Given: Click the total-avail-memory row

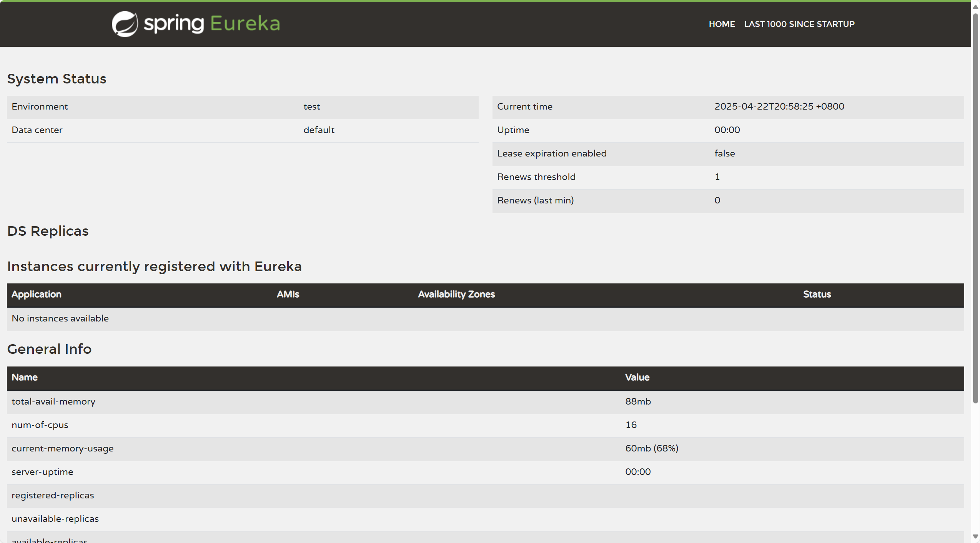Looking at the screenshot, I should click(x=53, y=401).
